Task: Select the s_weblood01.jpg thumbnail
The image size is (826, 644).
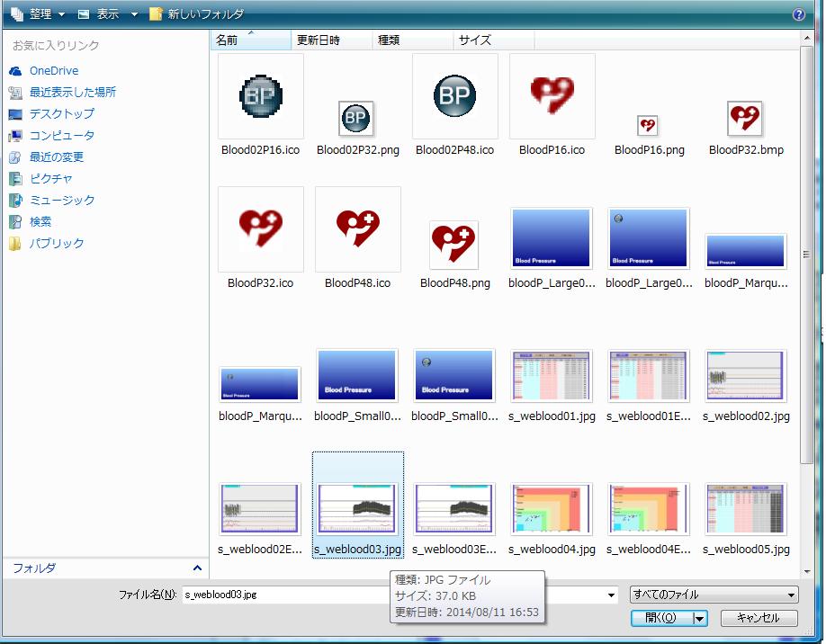Action: 552,376
